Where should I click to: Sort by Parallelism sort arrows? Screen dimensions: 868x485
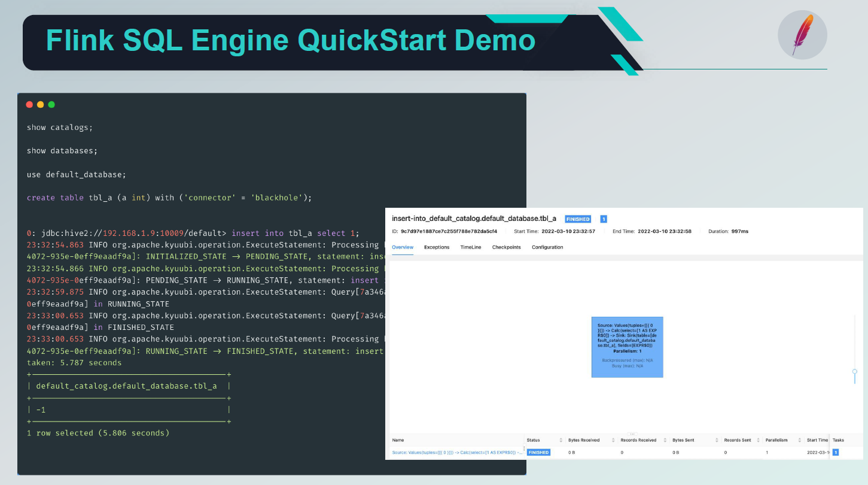tap(799, 440)
